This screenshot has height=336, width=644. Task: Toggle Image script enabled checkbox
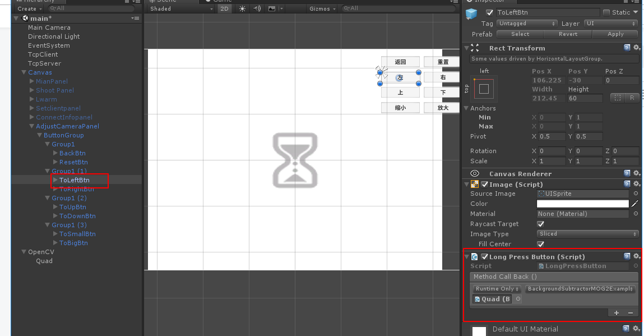pyautogui.click(x=485, y=185)
